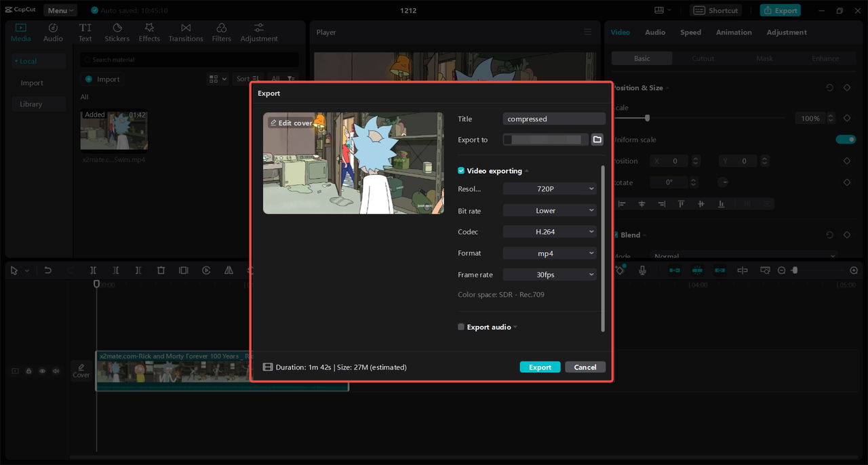This screenshot has width=868, height=465.
Task: Hide the main track with eye icon
Action: point(42,371)
